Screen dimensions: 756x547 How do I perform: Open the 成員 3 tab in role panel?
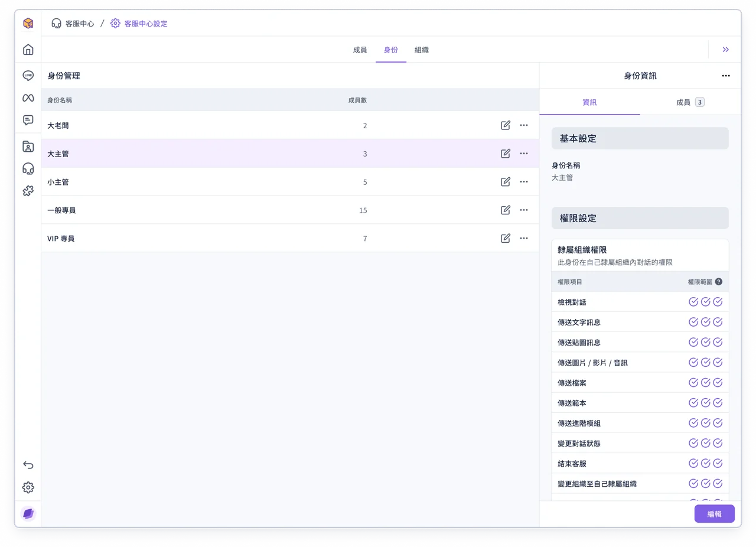tap(690, 102)
